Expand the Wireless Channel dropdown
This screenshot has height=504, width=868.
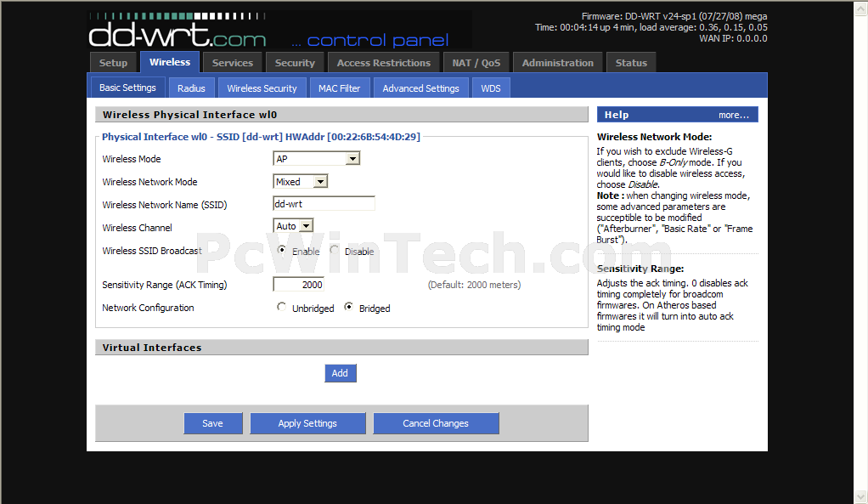pyautogui.click(x=293, y=226)
